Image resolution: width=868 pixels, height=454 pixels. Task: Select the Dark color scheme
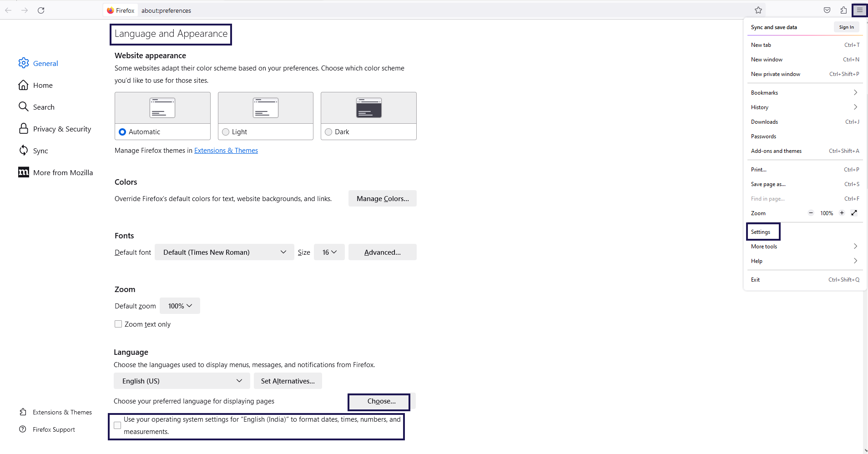[x=328, y=132]
